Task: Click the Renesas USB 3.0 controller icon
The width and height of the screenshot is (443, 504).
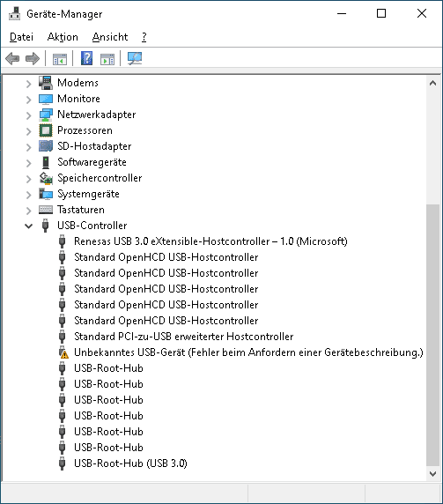Action: (63, 241)
